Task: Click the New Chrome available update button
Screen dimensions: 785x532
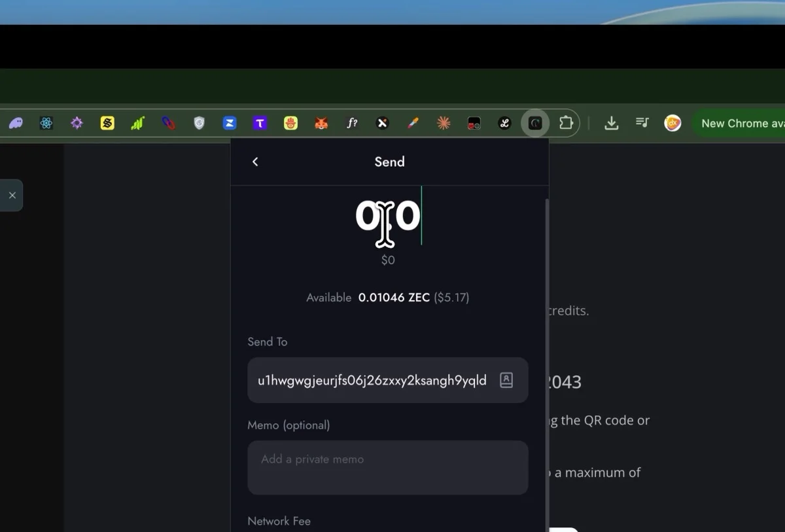Action: coord(739,123)
